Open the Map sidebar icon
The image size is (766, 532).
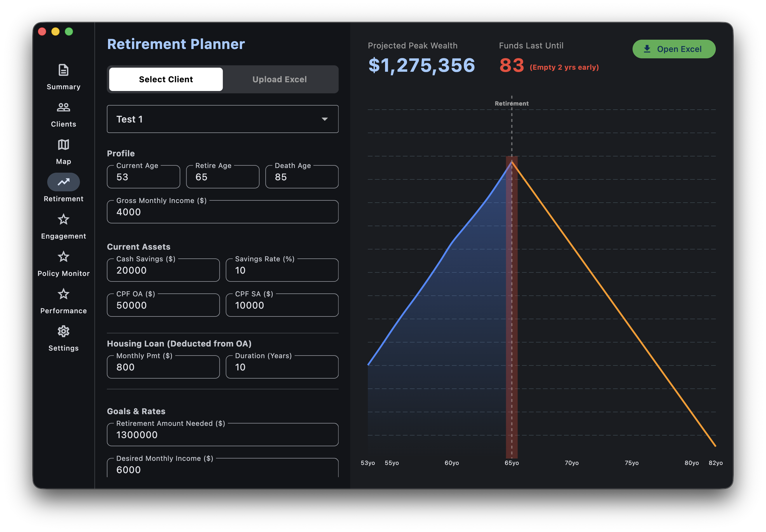pos(63,145)
